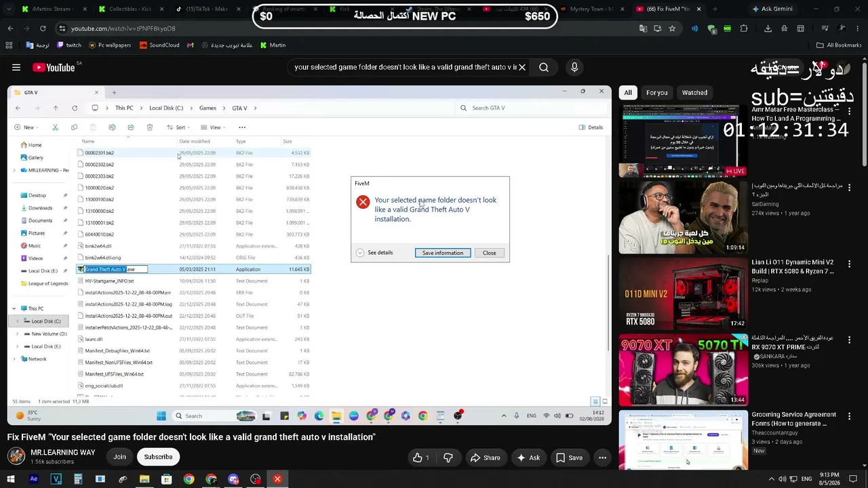Expand See details in the FiveM dialog
Screen dimensions: 868x488
pos(375,253)
